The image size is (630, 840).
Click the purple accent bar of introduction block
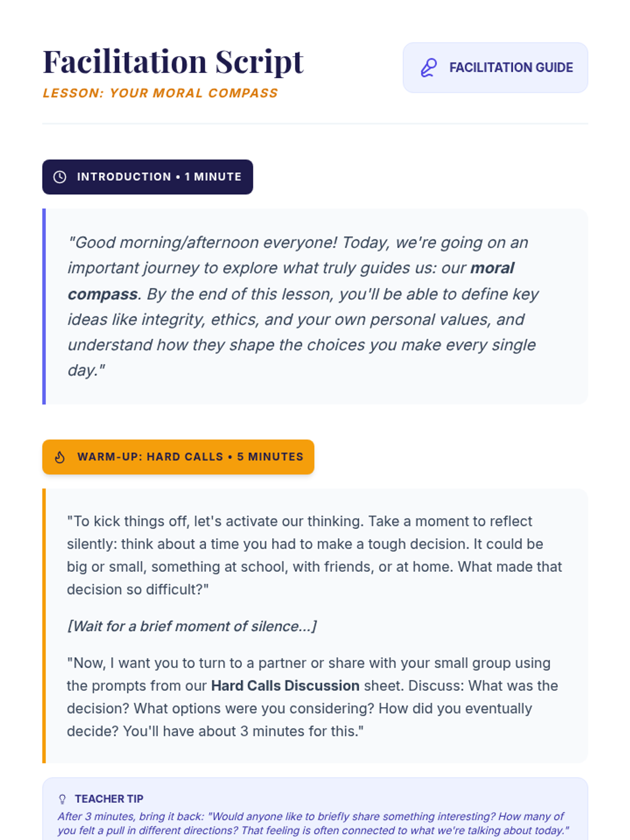(x=44, y=307)
